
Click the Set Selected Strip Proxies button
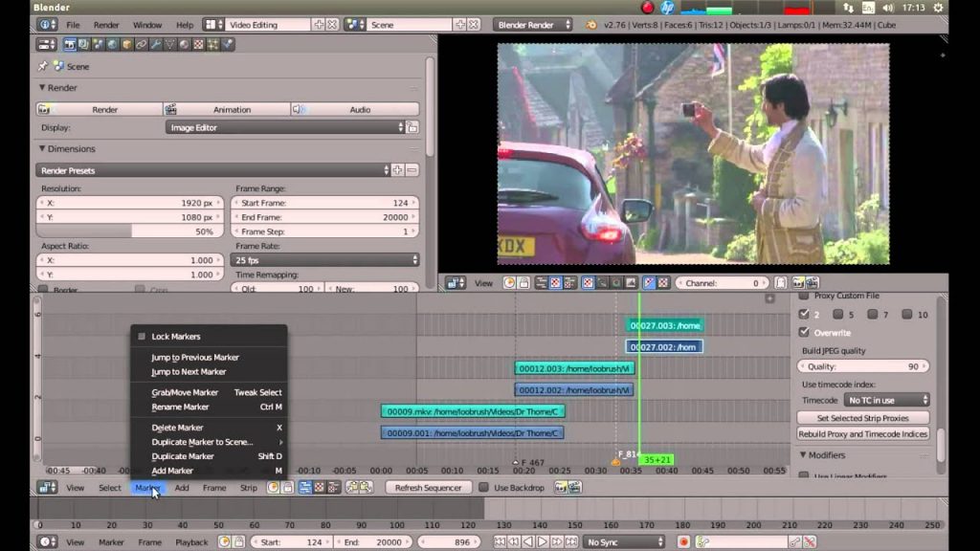[x=863, y=418]
